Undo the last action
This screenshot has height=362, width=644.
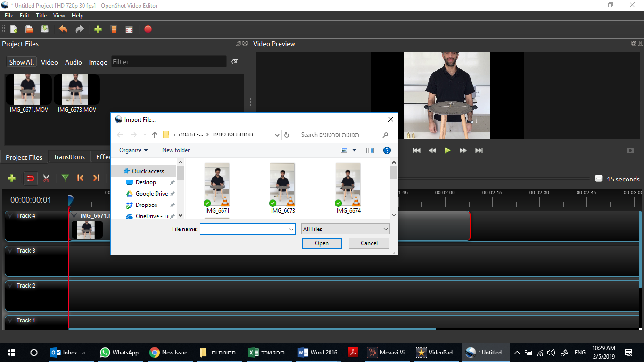pyautogui.click(x=63, y=29)
